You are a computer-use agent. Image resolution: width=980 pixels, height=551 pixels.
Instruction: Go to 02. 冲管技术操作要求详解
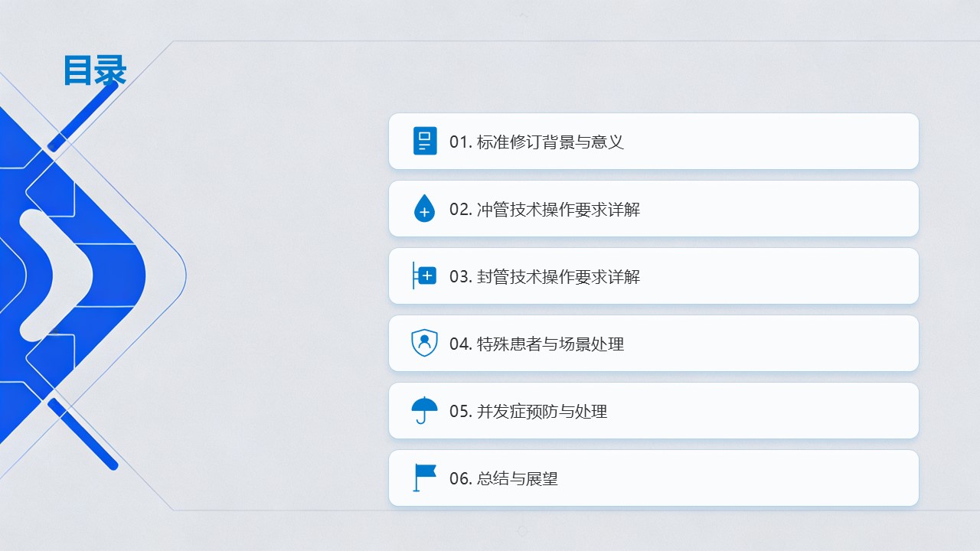click(544, 210)
